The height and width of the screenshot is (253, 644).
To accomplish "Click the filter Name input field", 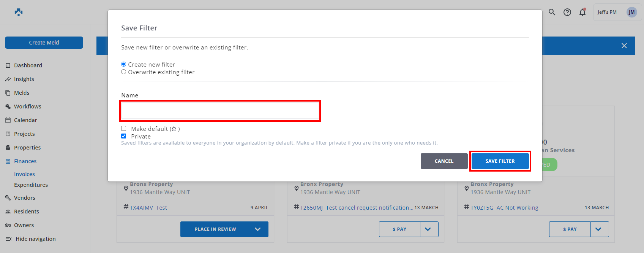I will pos(220,111).
